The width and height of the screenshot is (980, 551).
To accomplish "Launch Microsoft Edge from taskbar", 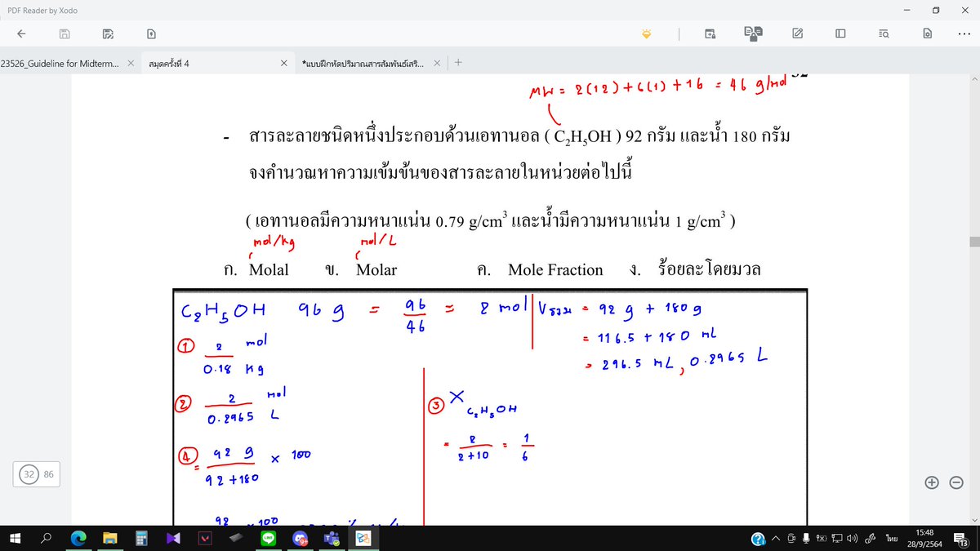I will coord(78,538).
